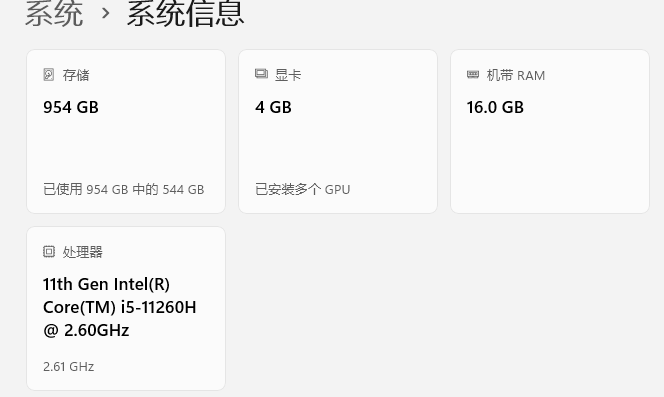Click the 系统信息 page title
The height and width of the screenshot is (397, 664).
click(185, 14)
